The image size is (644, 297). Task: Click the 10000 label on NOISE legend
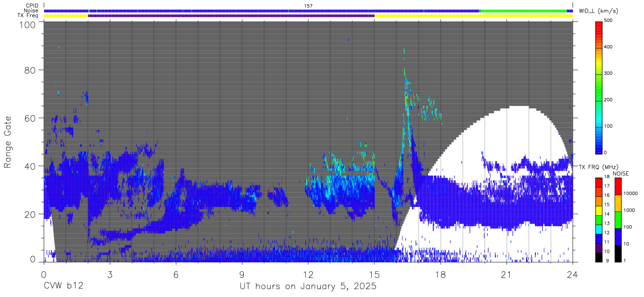coord(630,193)
